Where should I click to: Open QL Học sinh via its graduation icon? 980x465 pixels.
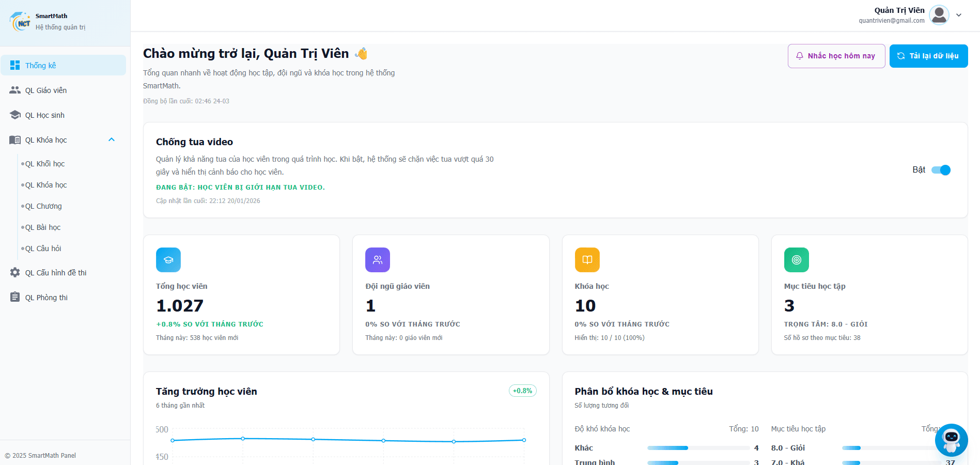[14, 114]
